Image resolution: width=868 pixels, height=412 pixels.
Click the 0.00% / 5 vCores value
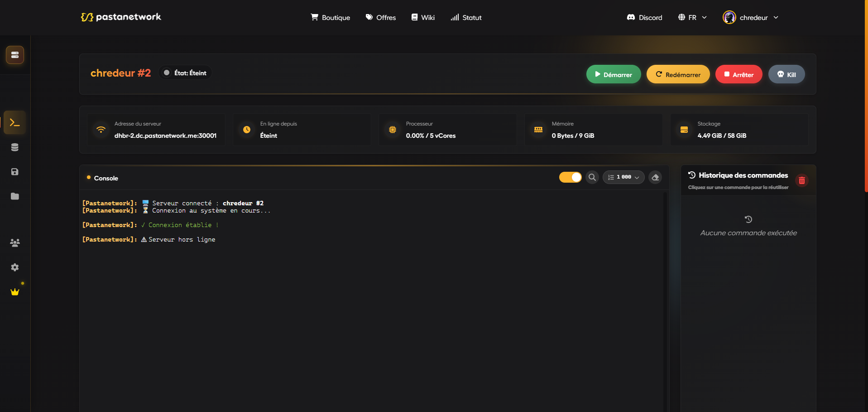(431, 136)
